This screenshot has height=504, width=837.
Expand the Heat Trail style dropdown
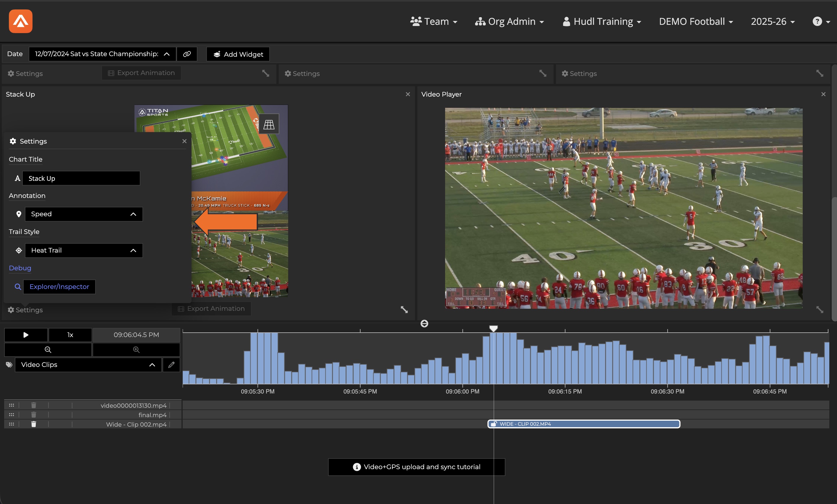(84, 251)
